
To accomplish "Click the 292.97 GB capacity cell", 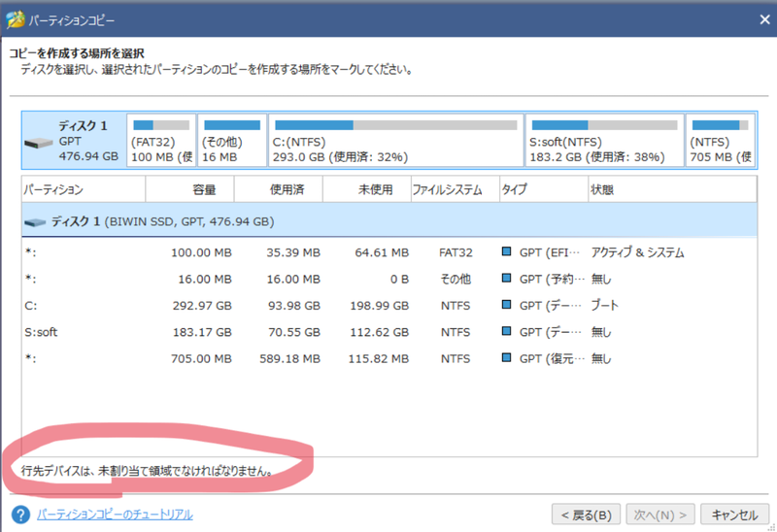I will click(x=202, y=306).
